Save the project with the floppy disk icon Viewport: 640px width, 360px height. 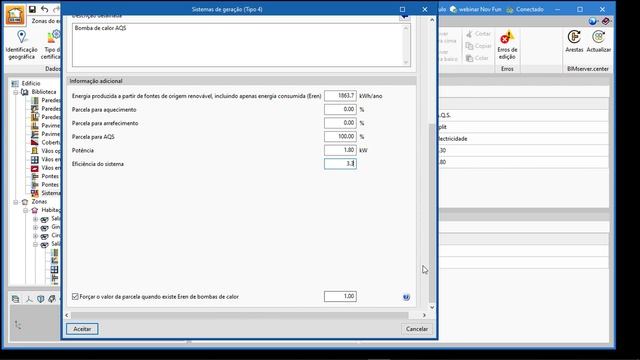pos(32,9)
